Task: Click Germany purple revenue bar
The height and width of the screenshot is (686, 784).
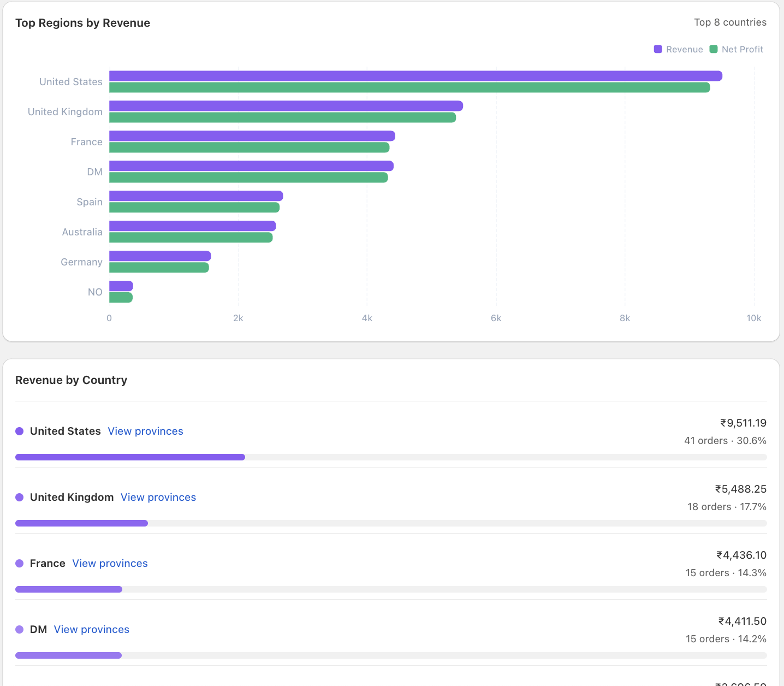Action: tap(160, 256)
